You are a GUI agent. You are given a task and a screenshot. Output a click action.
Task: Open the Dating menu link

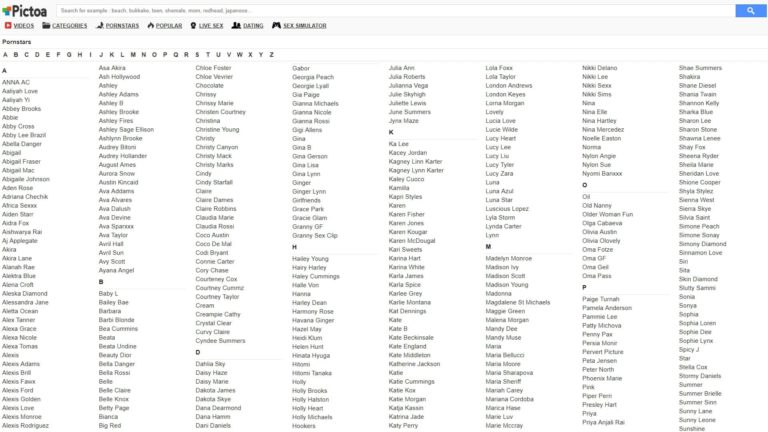(253, 25)
